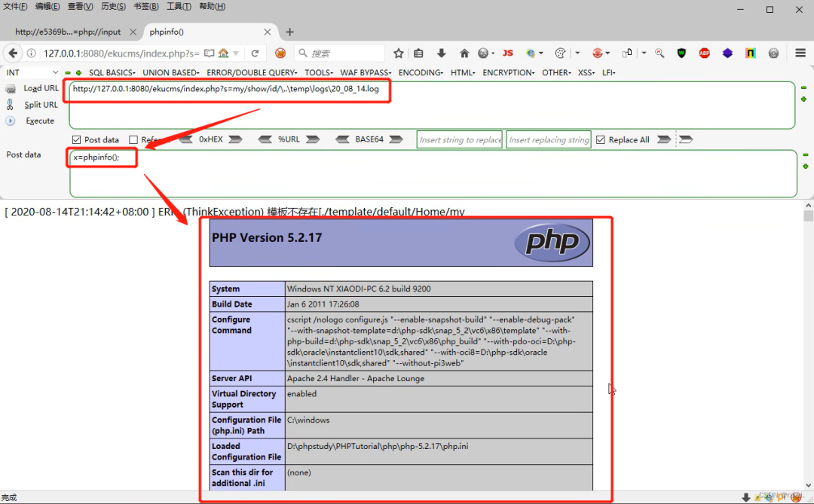Click the Insert replacing string field
This screenshot has width=814, height=504.
pyautogui.click(x=549, y=139)
